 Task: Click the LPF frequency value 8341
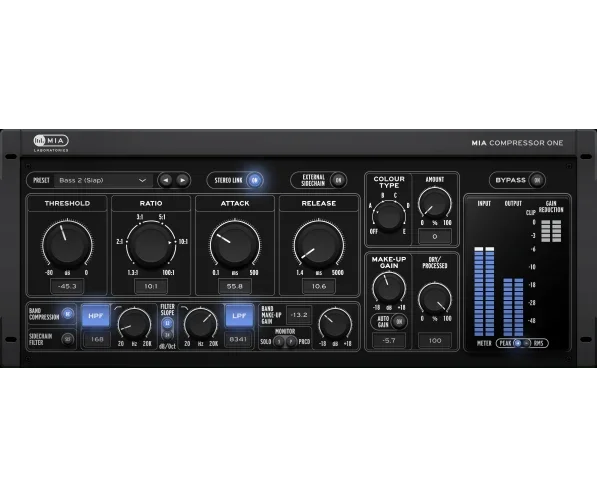(x=238, y=339)
